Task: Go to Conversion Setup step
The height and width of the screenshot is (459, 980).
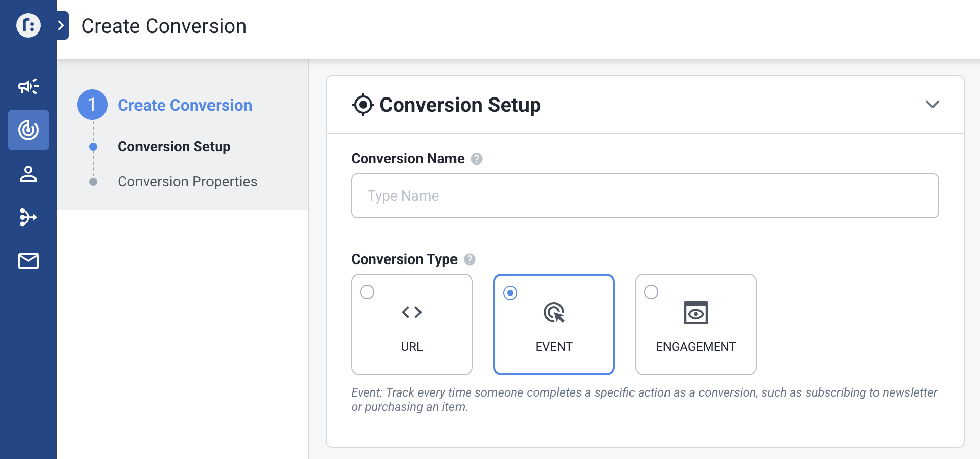Action: click(x=174, y=147)
